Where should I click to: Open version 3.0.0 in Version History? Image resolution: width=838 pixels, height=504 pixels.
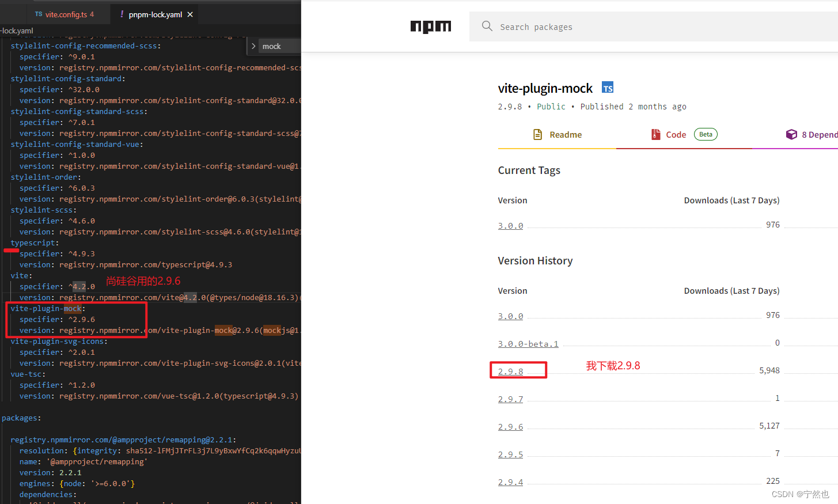[x=510, y=316]
